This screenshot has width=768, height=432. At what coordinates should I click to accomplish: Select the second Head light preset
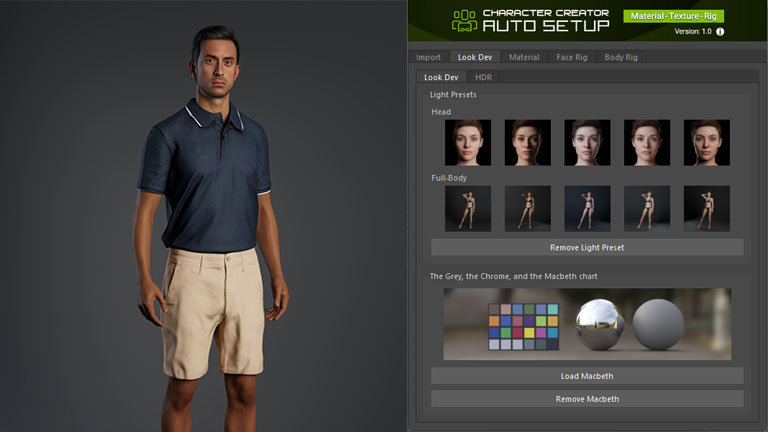(x=528, y=143)
